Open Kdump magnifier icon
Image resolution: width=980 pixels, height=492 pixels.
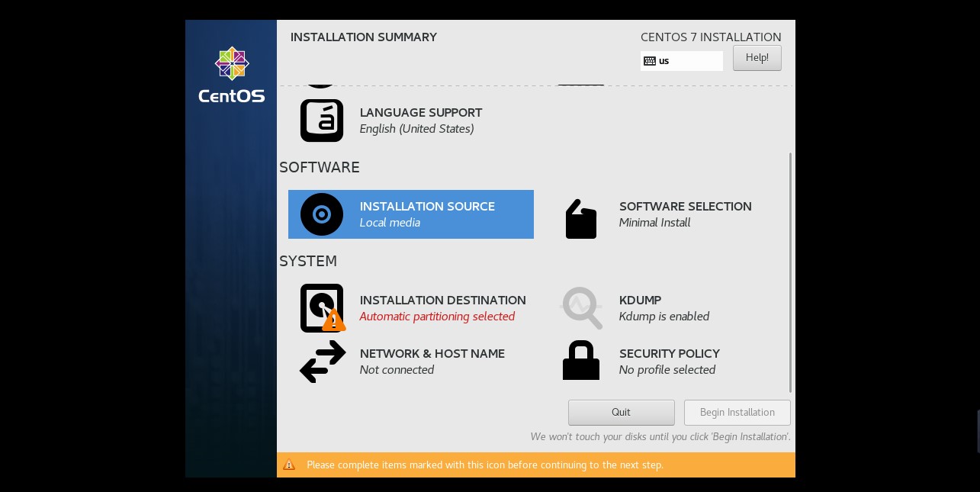(582, 308)
